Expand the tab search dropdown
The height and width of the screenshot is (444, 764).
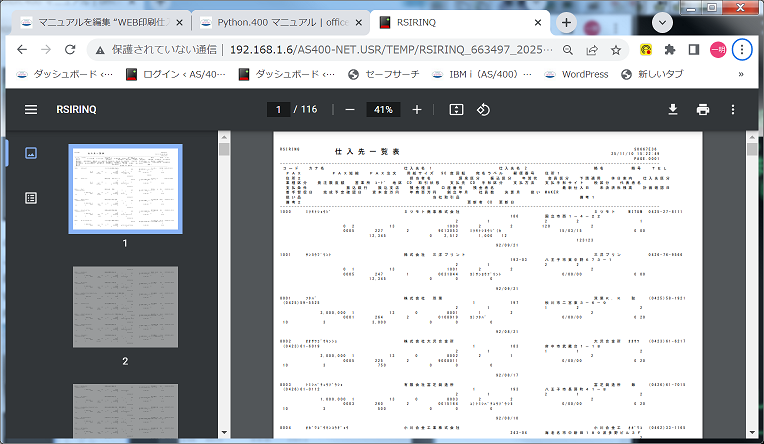pyautogui.click(x=663, y=21)
